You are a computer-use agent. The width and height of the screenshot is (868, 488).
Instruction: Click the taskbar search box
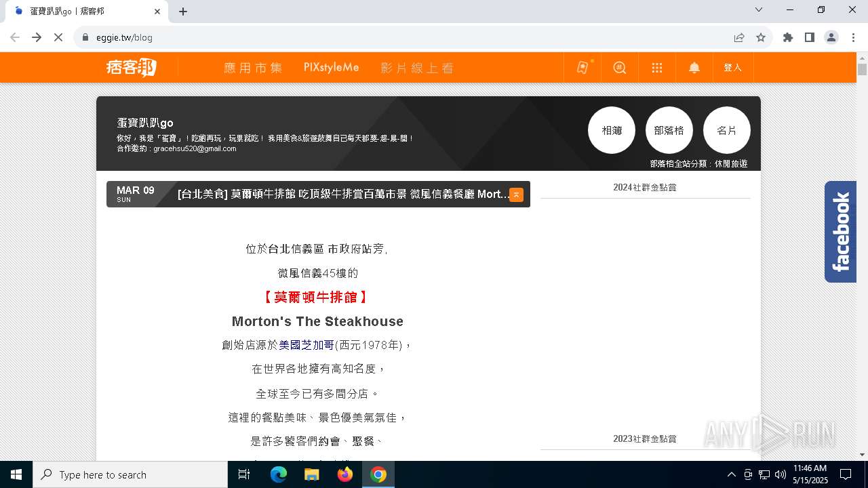pyautogui.click(x=130, y=474)
